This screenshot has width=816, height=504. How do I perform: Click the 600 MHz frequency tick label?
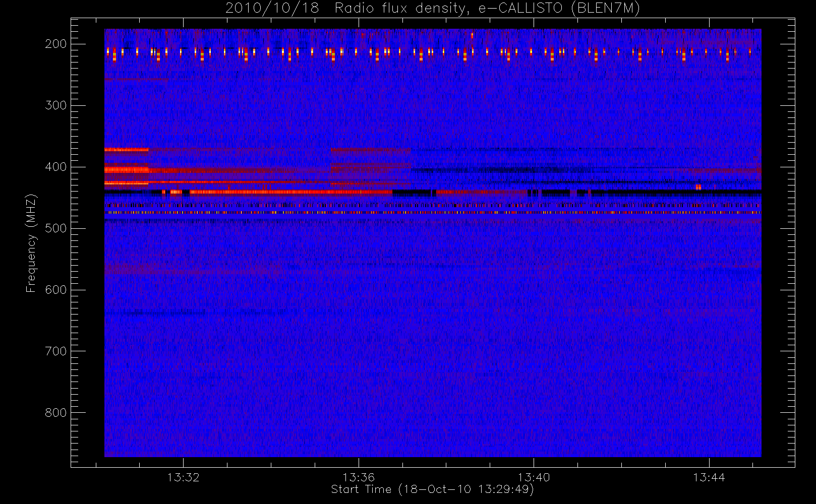click(x=56, y=290)
